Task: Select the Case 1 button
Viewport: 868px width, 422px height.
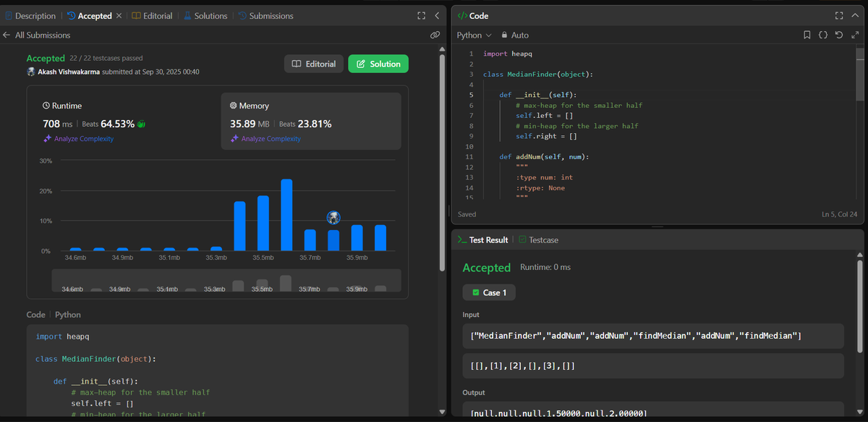Action: 490,292
